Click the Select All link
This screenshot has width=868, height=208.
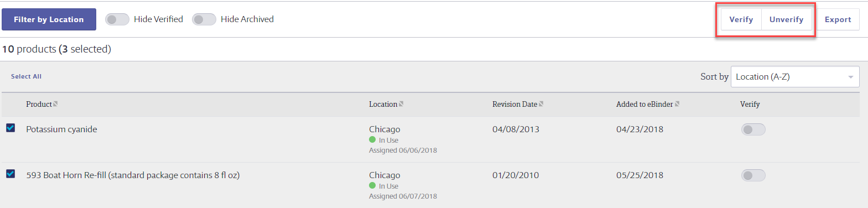[26, 76]
